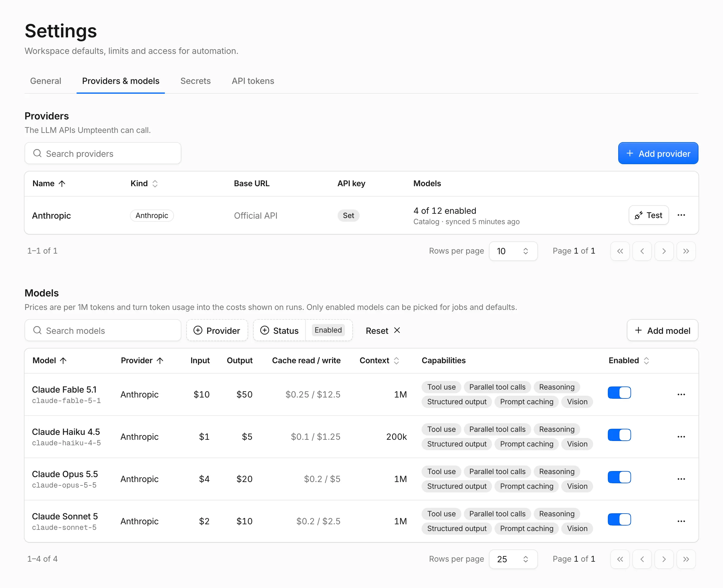723x588 pixels.
Task: Open the General settings tab
Action: click(x=46, y=81)
